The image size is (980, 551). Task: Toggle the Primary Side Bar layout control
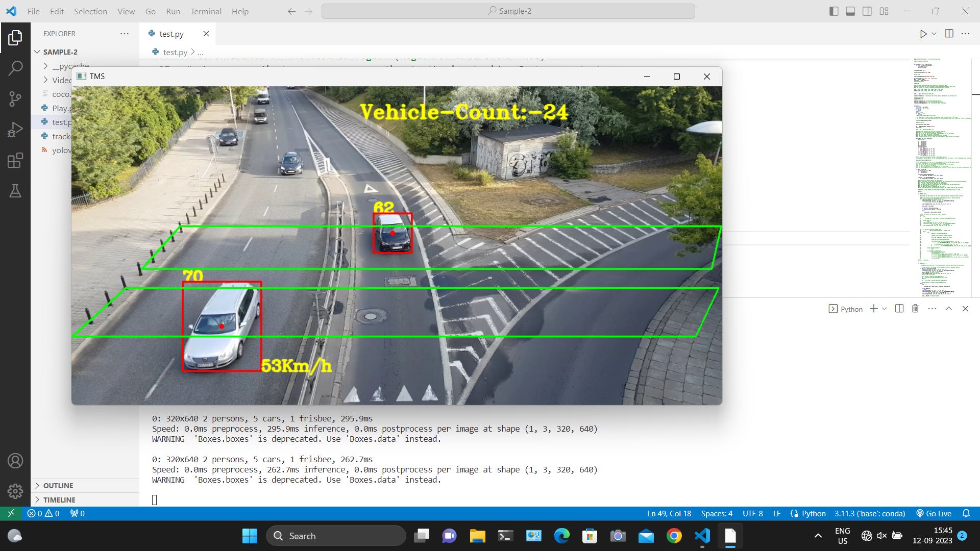834,11
